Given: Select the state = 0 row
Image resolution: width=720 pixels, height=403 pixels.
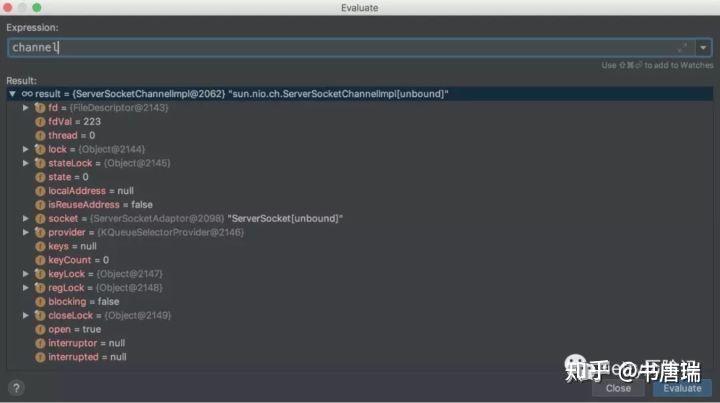Looking at the screenshot, I should (360, 177).
